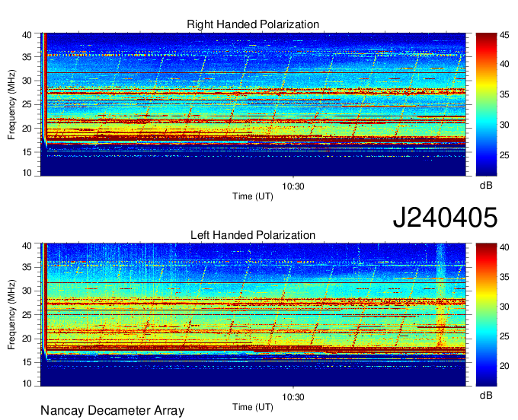
Task: Click 35 MHz tick on lower frequency axis
Action: click(27, 267)
